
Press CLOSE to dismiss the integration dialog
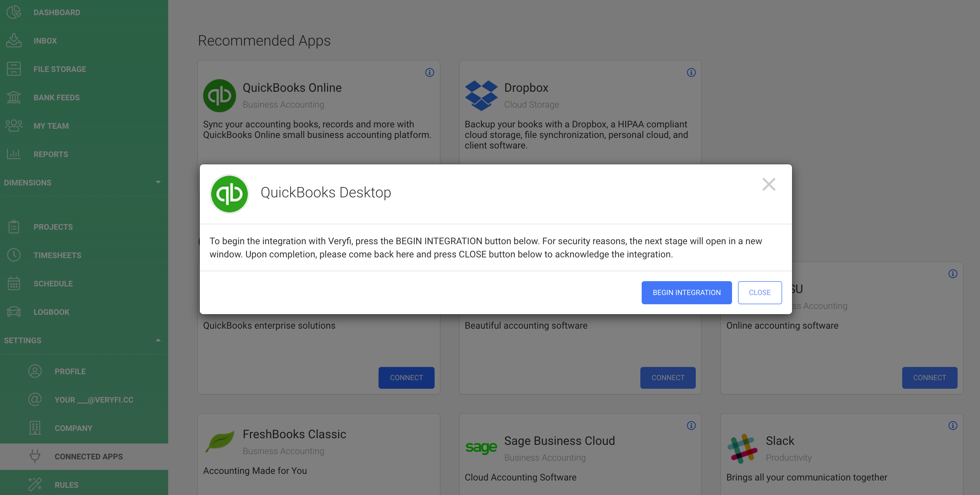[760, 292]
